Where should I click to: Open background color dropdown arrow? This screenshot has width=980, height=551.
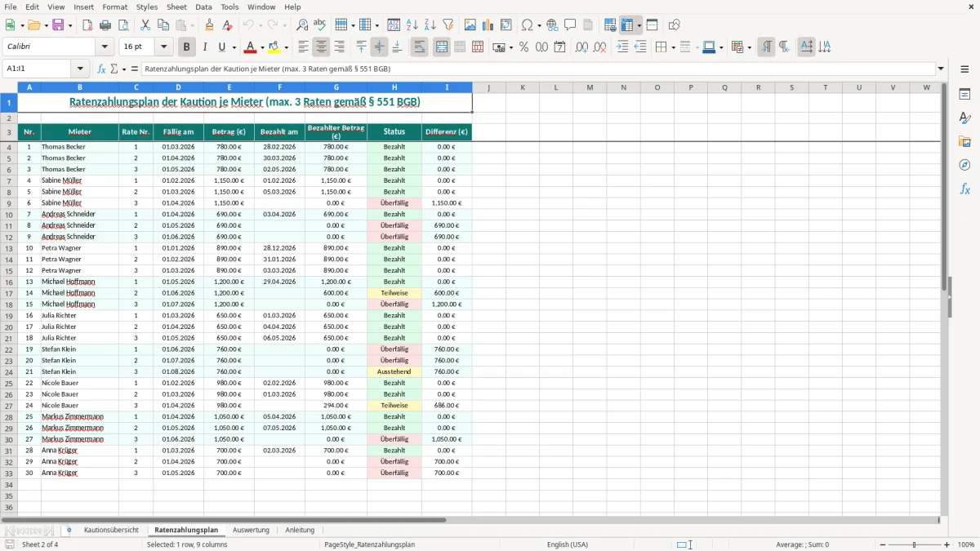coord(286,47)
